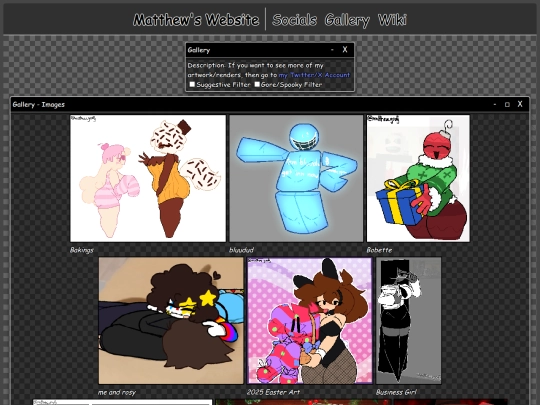Enable the Gore/Spooky Filter checkbox
This screenshot has height=405, width=540.
(257, 84)
